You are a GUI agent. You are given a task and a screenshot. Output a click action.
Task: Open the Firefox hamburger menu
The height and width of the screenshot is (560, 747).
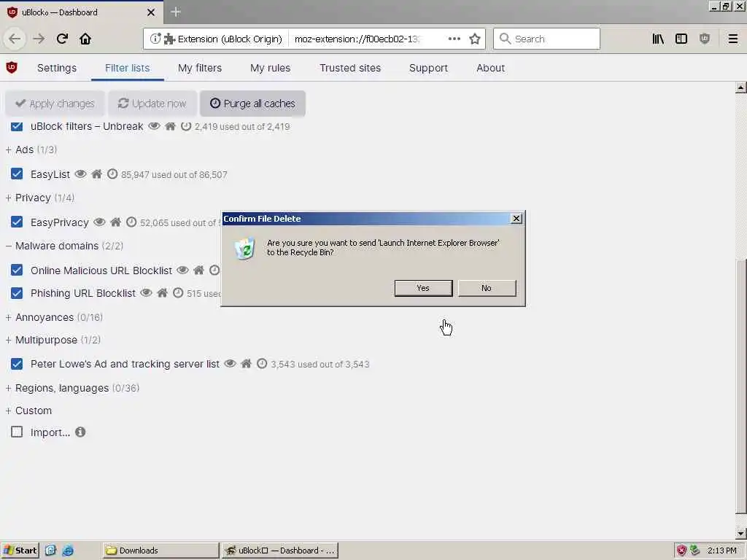point(733,39)
